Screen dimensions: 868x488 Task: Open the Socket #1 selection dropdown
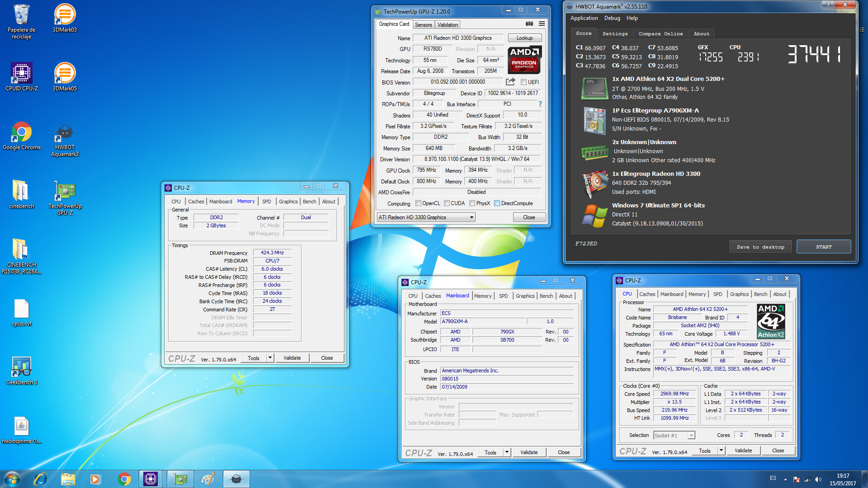pyautogui.click(x=674, y=436)
